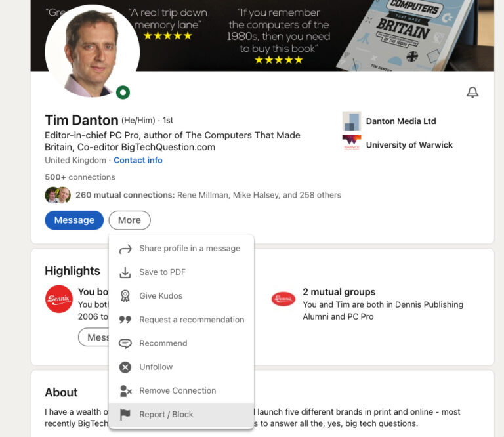504x437 pixels.
Task: Click the partially hidden Message button in Highlights
Action: (x=94, y=337)
